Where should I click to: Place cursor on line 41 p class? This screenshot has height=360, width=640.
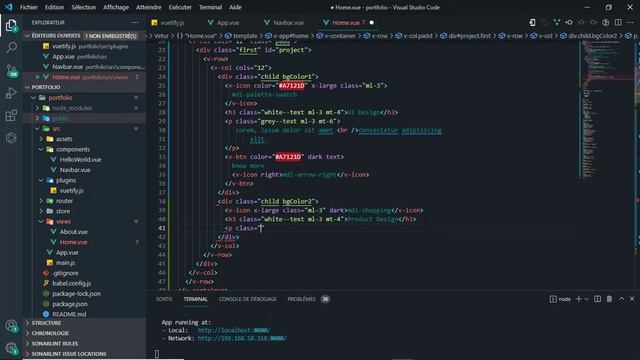[x=243, y=228]
